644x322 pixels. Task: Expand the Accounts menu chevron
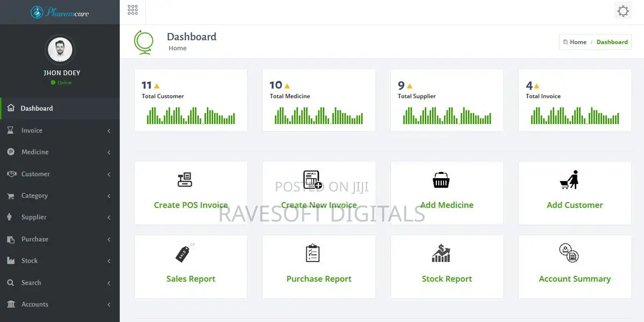109,304
